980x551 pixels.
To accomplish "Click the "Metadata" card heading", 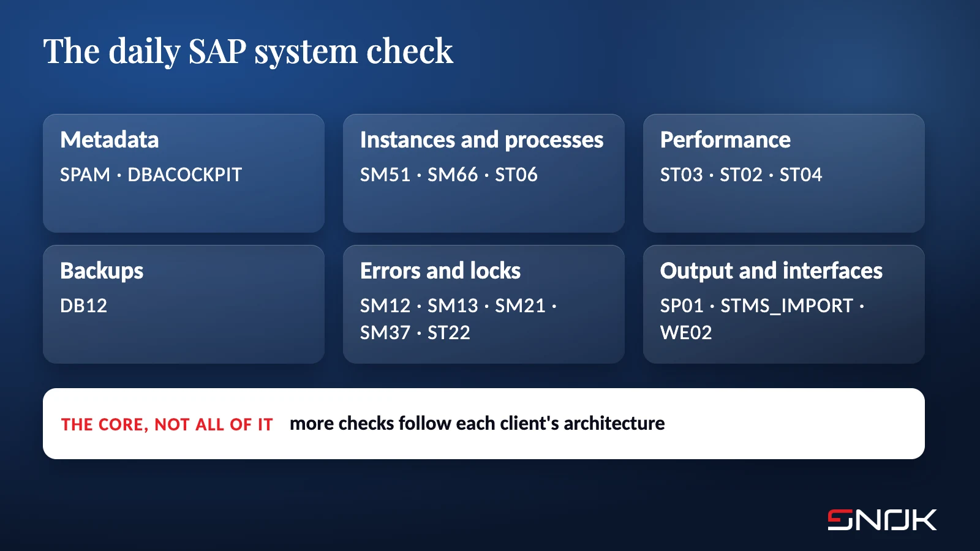I will click(x=110, y=140).
